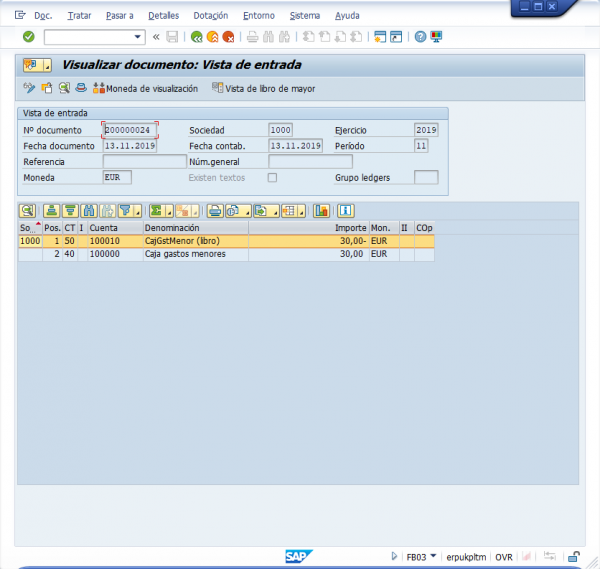Open the Dotación menu
This screenshot has width=600, height=569.
coord(211,16)
